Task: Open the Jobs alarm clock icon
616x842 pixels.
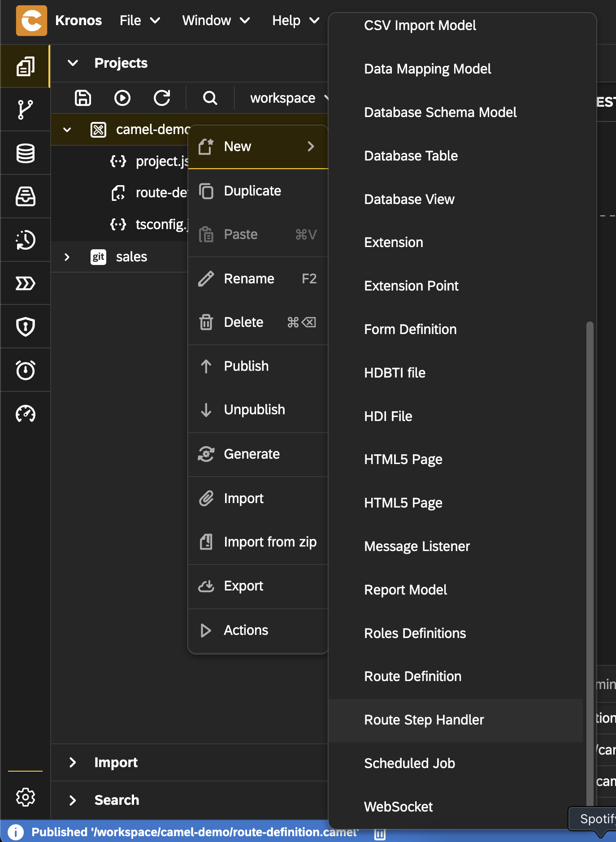Action: pos(25,370)
